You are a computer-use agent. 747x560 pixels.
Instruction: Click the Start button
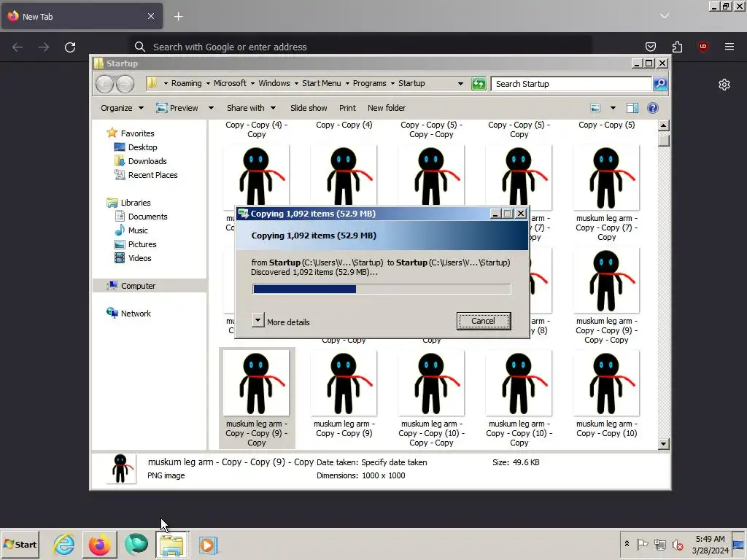(20, 544)
